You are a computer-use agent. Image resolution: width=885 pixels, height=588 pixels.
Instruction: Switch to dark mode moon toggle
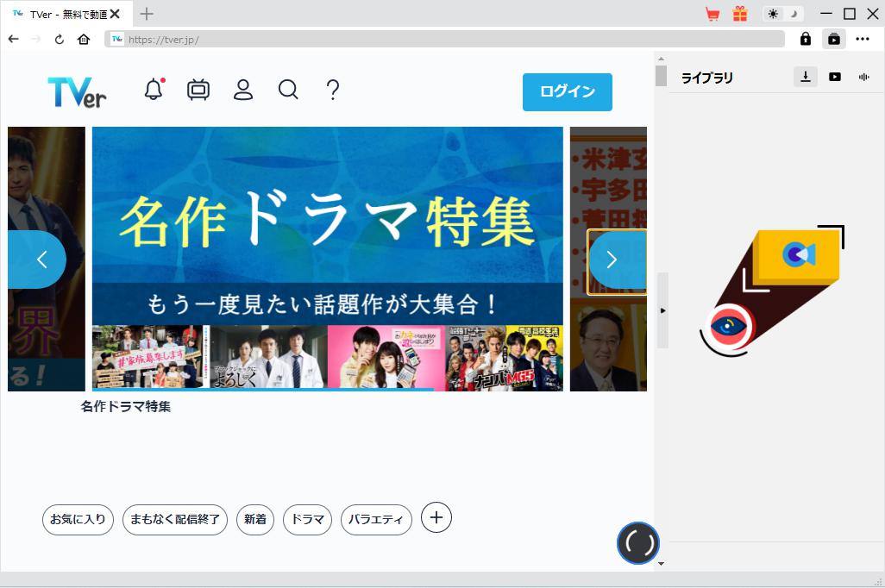[x=794, y=14]
